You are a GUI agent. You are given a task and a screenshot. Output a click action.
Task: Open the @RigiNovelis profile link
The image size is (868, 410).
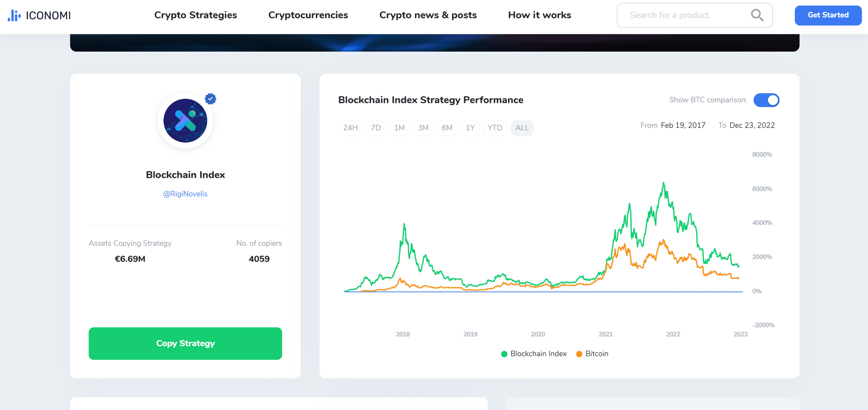(x=185, y=194)
